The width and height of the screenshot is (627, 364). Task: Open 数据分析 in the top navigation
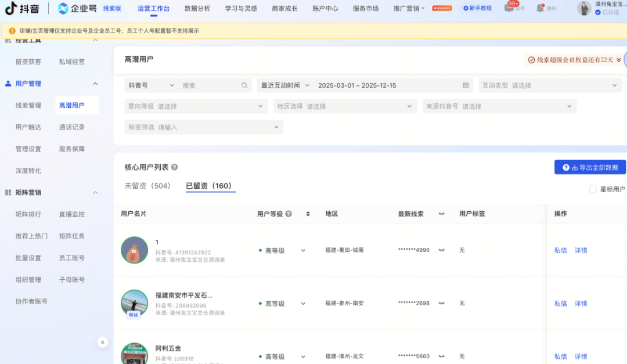(x=197, y=8)
